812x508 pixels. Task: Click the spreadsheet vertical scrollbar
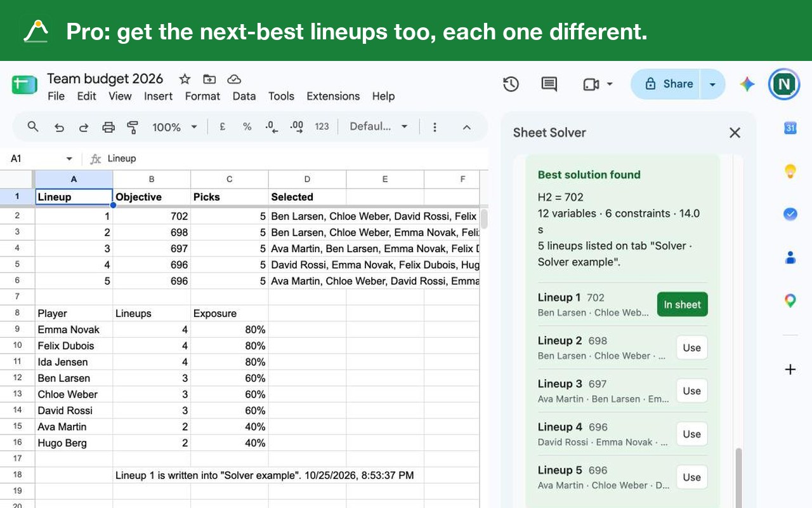coord(484,218)
